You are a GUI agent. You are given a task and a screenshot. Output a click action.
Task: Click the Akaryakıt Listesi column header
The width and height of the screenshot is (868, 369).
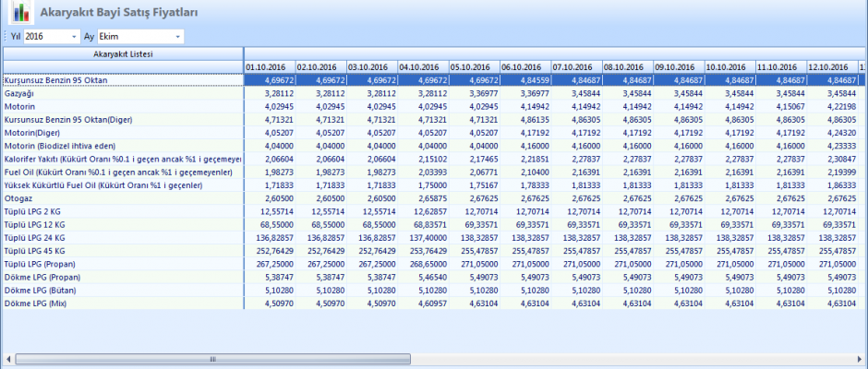point(122,54)
